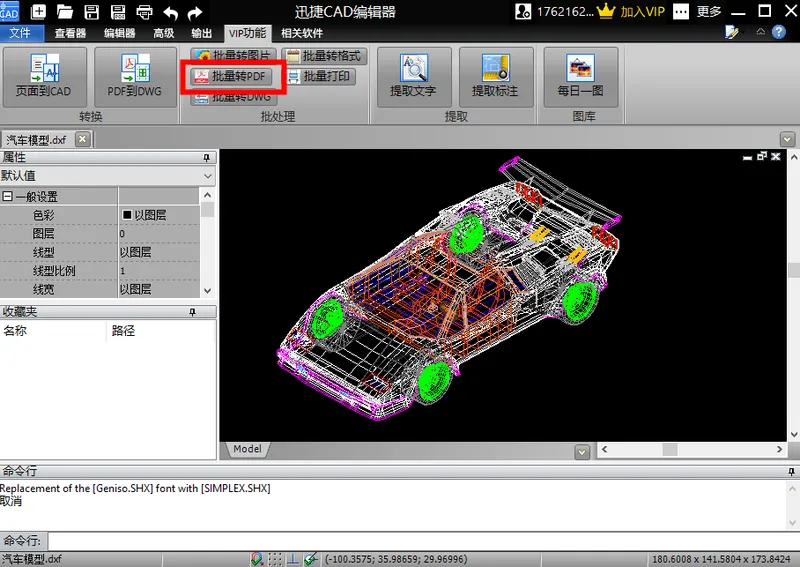Open a file with the folder icon
Image resolution: width=800 pixels, height=567 pixels.
[65, 11]
